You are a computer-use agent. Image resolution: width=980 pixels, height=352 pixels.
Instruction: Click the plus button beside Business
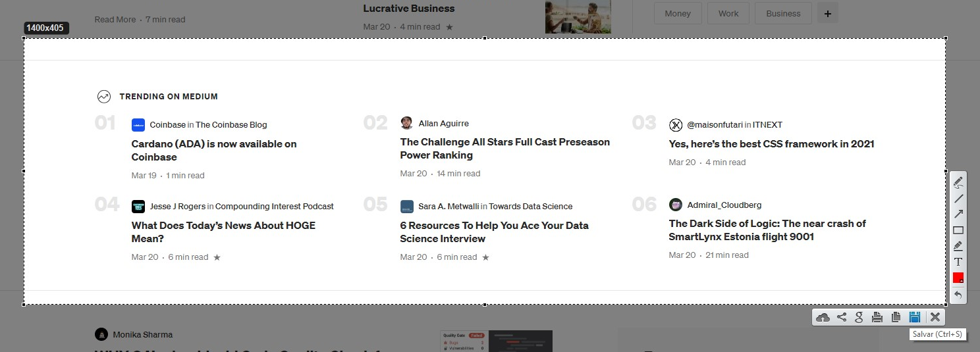pos(828,13)
